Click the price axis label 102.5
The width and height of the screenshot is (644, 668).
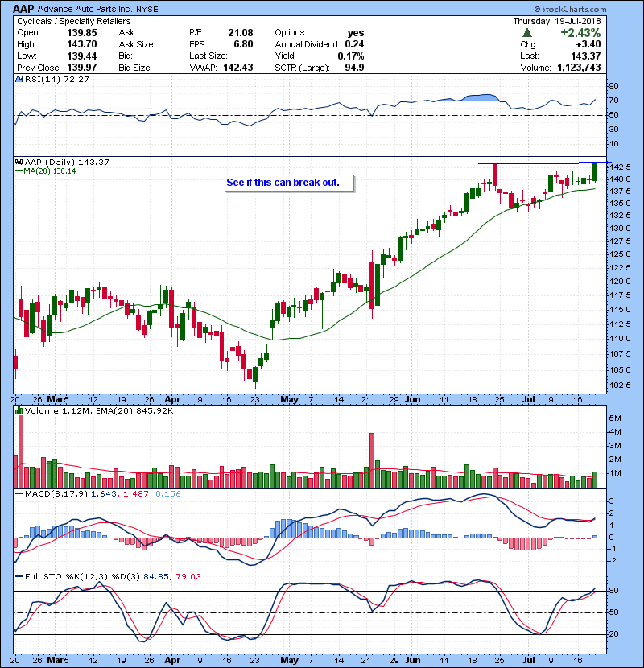[620, 386]
